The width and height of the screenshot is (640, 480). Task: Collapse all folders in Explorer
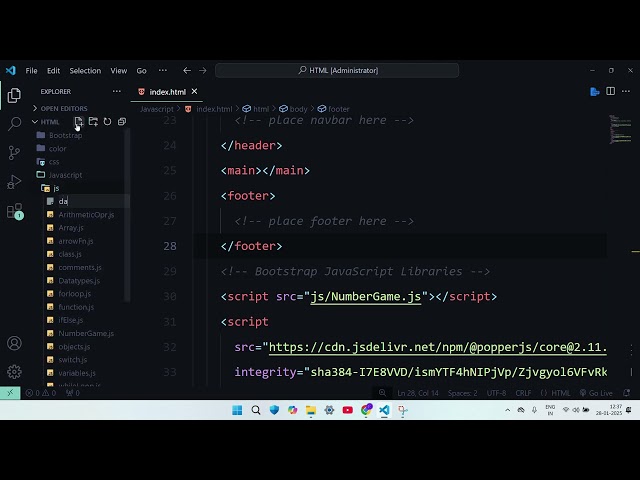(x=122, y=122)
